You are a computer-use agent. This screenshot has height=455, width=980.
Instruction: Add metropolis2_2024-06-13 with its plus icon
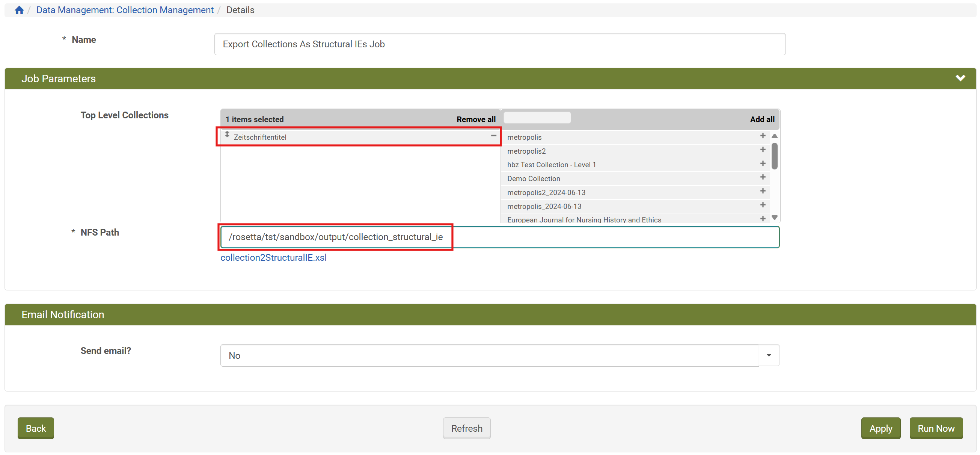[763, 190]
